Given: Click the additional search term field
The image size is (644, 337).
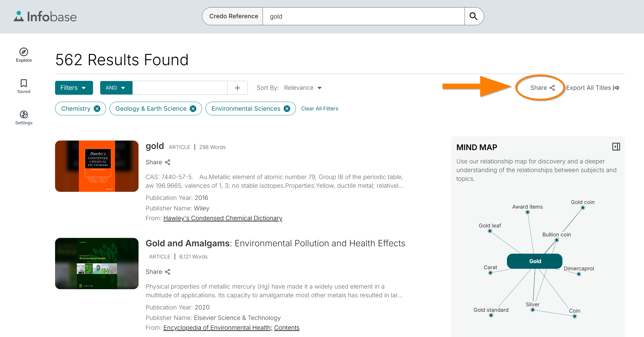Looking at the screenshot, I should click(180, 88).
